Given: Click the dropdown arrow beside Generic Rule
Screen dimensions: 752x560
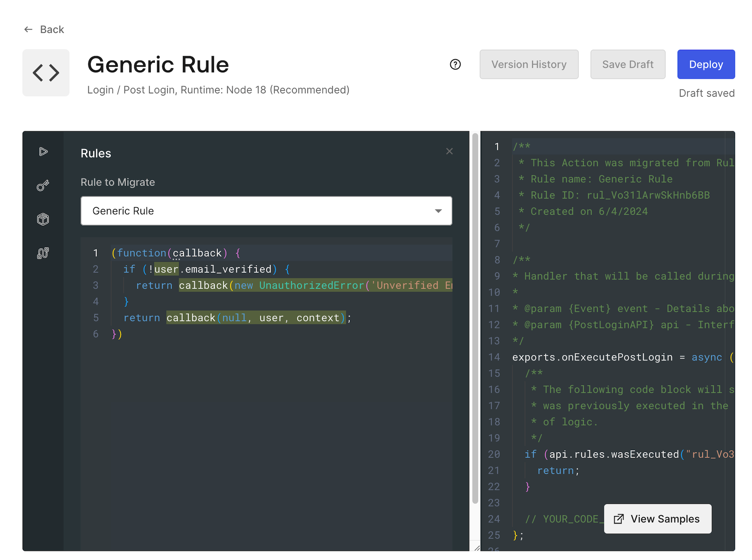Looking at the screenshot, I should (x=438, y=211).
